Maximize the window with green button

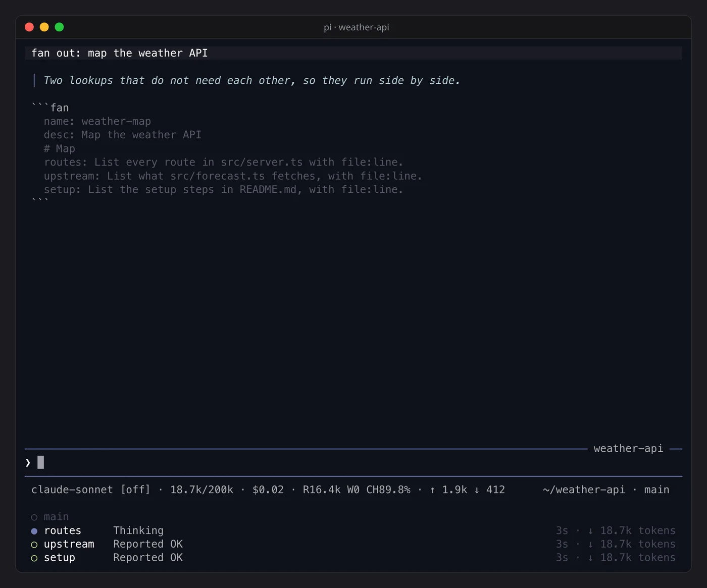tap(59, 27)
